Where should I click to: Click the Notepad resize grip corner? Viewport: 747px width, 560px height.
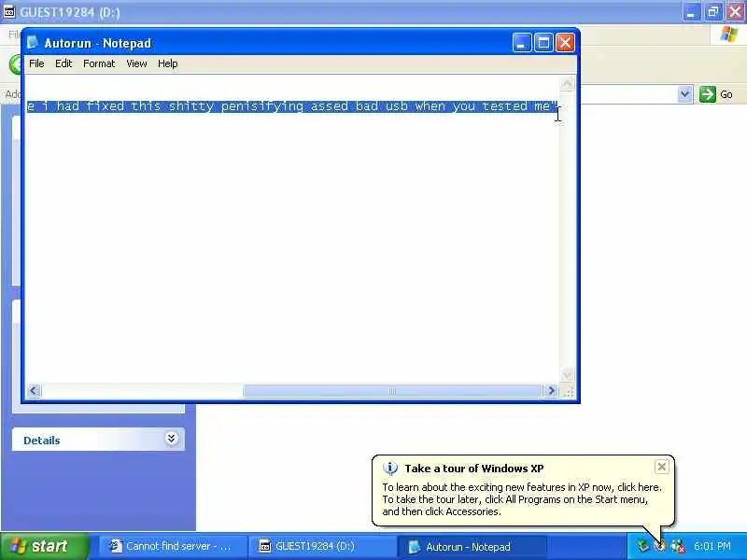(568, 392)
